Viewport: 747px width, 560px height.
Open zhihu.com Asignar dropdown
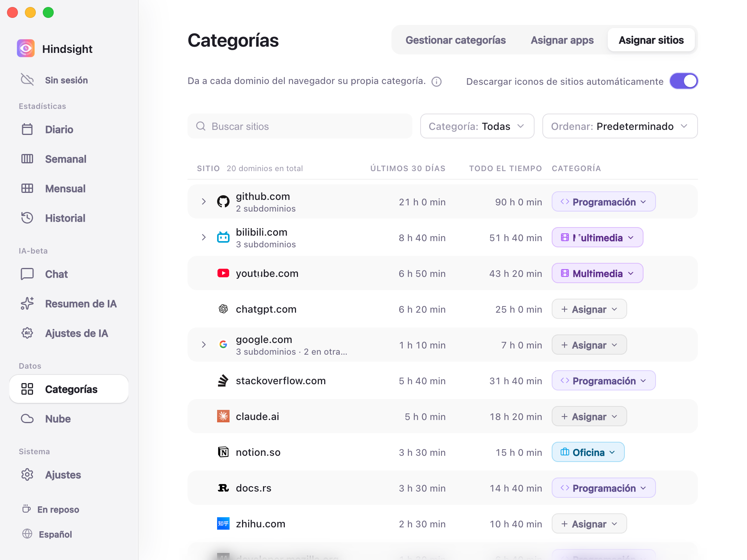click(x=589, y=523)
